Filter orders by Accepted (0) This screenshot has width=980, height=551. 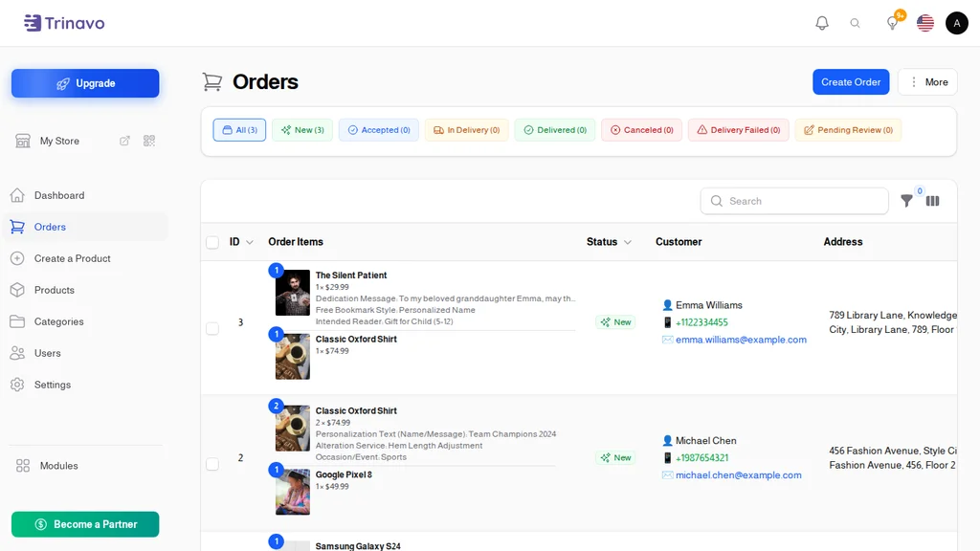point(379,130)
